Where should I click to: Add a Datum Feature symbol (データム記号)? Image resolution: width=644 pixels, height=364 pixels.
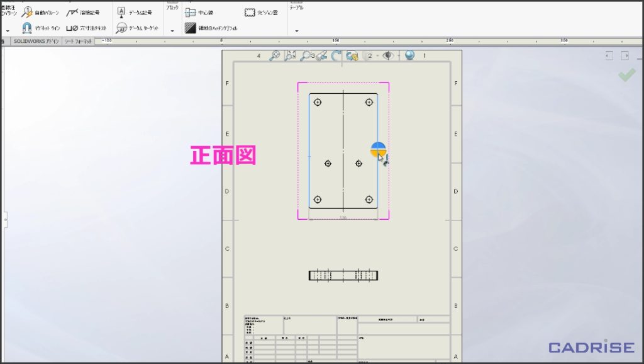point(136,13)
